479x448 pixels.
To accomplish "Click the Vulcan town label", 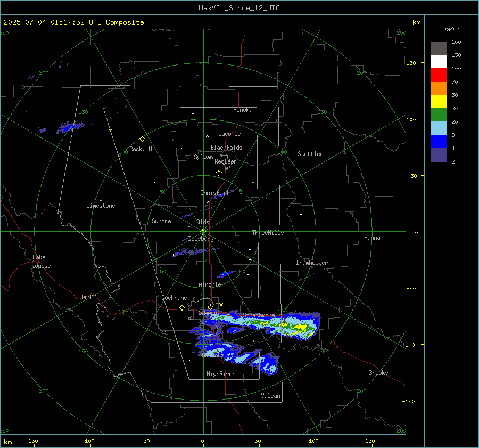I will point(271,396).
